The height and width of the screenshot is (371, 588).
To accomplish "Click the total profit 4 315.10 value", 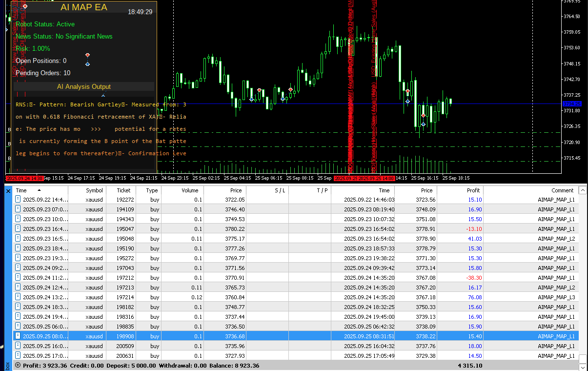I will click(x=470, y=366).
